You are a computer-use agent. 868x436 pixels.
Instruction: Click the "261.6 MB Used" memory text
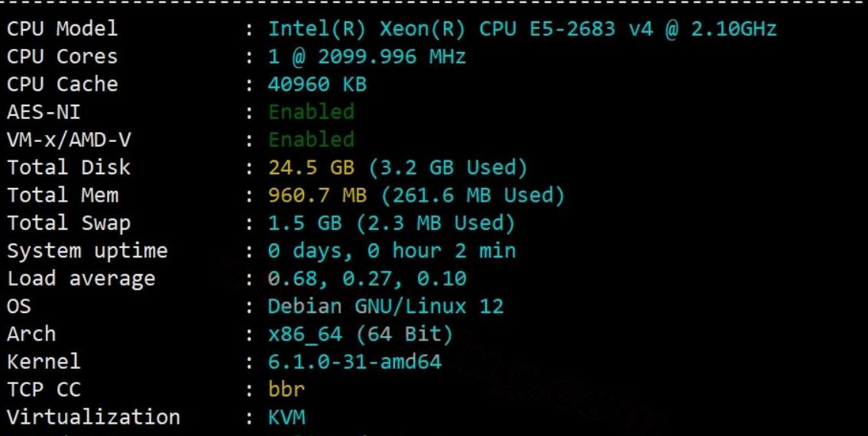472,195
